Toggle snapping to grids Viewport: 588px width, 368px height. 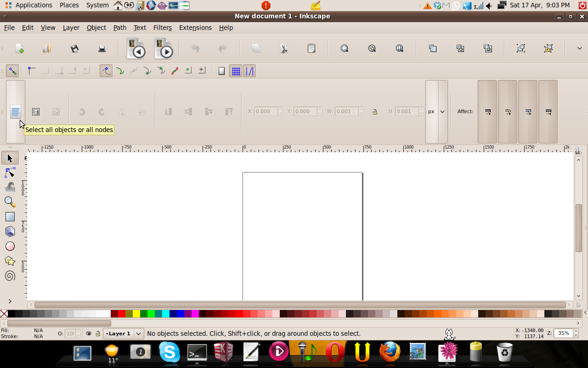[x=236, y=71]
